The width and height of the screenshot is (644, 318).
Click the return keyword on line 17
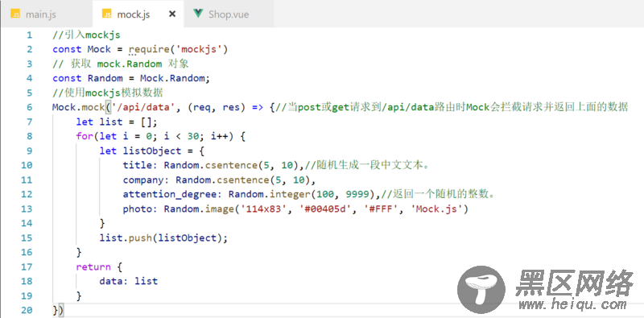coord(93,267)
